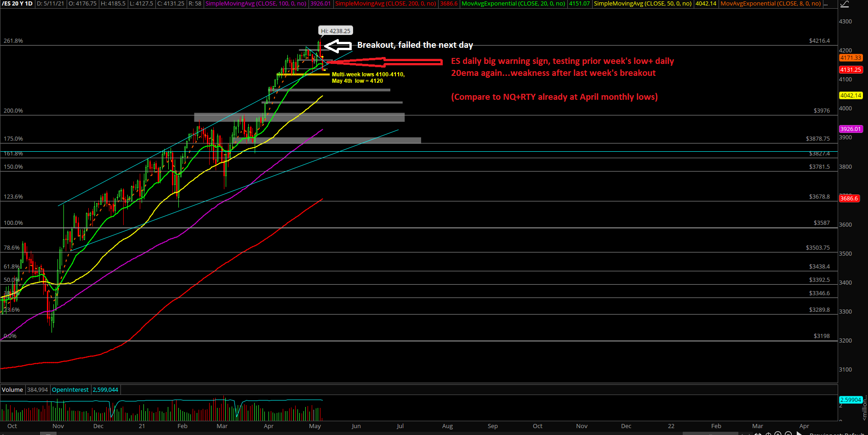Click the Hi: 4238.25 price bubble

click(336, 31)
